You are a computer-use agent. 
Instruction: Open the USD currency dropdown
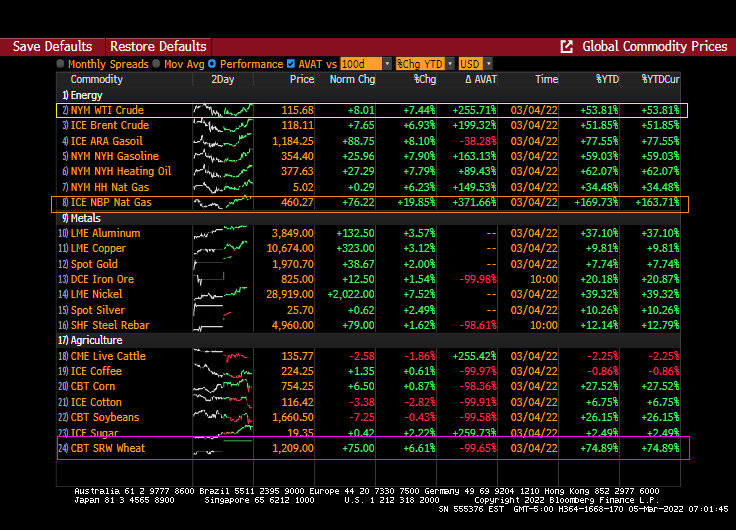[x=475, y=64]
